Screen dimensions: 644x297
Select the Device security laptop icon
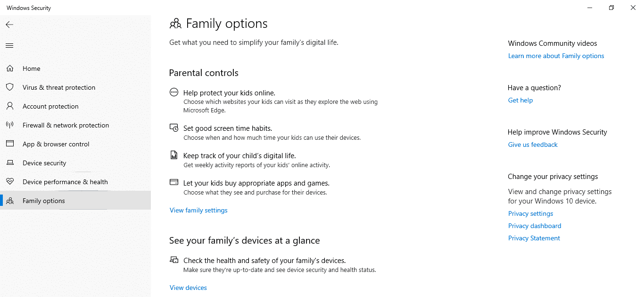10,162
